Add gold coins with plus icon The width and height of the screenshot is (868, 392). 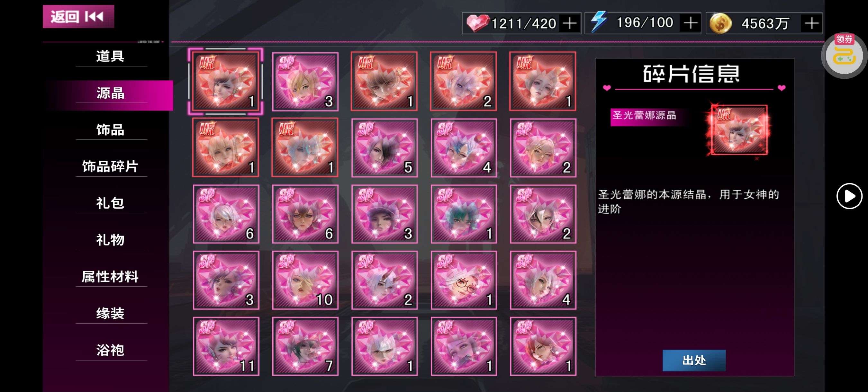(811, 23)
